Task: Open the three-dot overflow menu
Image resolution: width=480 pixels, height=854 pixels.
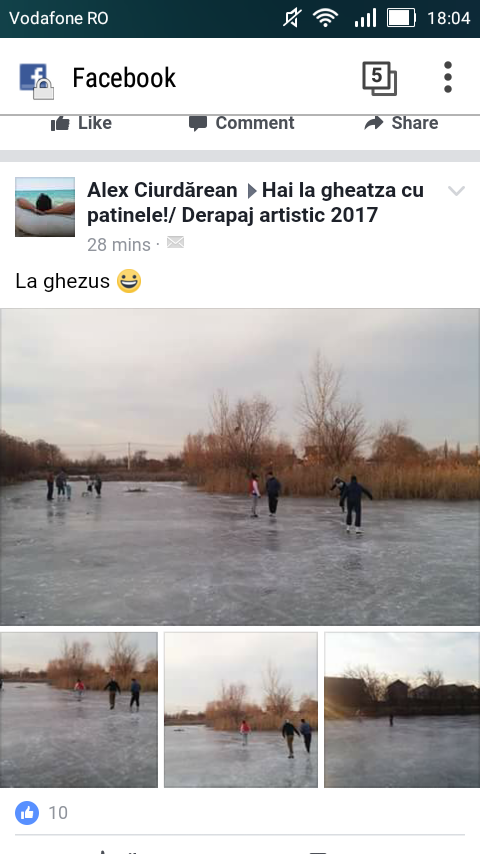Action: [x=448, y=77]
